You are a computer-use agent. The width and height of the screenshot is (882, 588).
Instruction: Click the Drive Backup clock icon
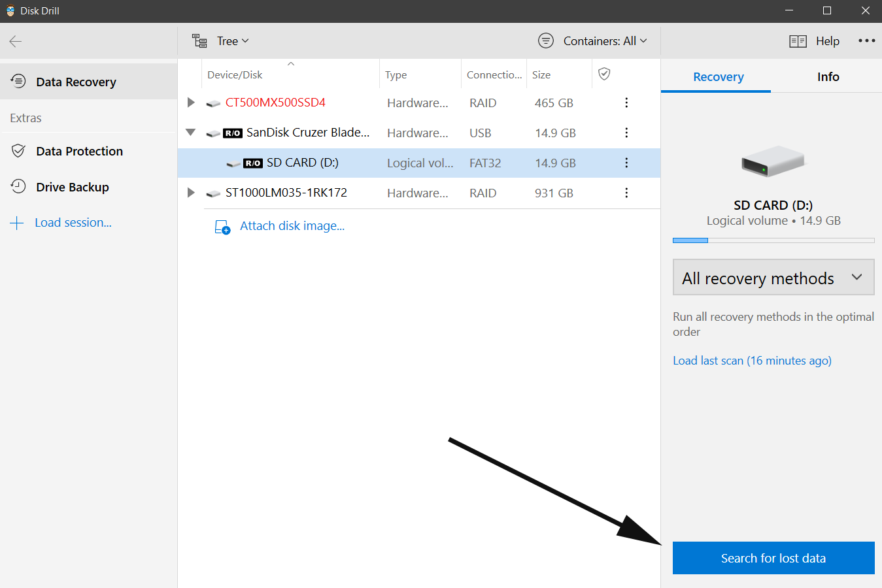[18, 186]
